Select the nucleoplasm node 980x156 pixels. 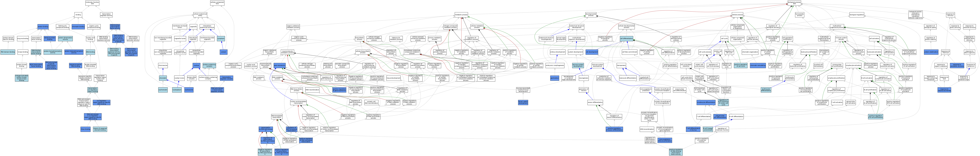coord(177,90)
